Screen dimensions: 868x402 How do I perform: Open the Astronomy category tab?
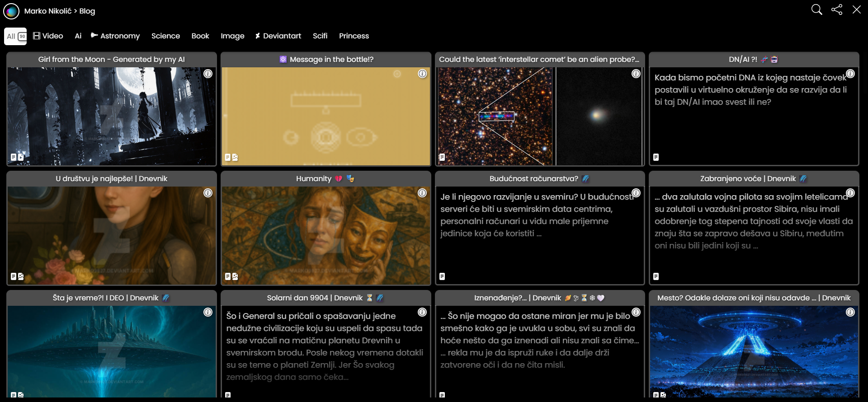pyautogui.click(x=115, y=36)
